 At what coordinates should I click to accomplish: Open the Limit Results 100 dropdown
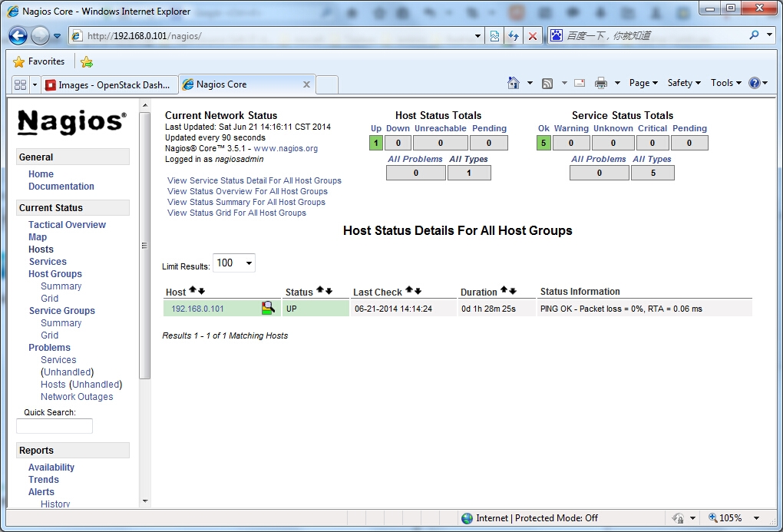(x=234, y=263)
